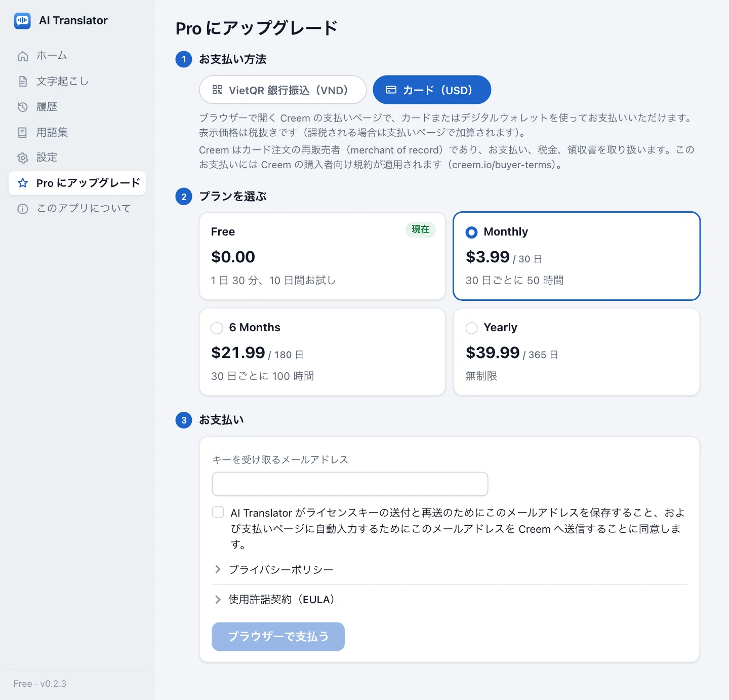This screenshot has height=700, width=729.
Task: Open the ホーム sidebar item
Action: coord(77,56)
